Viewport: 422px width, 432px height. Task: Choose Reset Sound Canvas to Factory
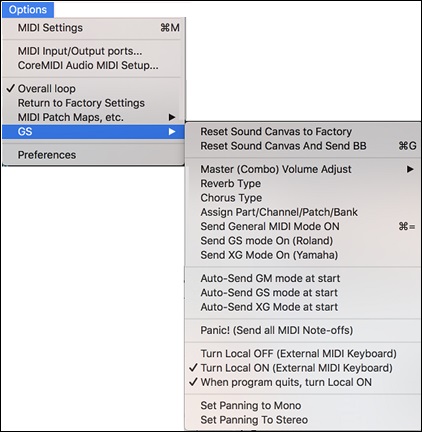(x=303, y=132)
